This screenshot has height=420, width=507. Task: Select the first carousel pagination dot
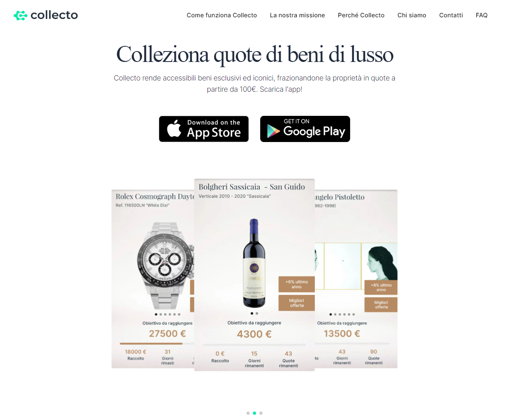[x=248, y=413]
